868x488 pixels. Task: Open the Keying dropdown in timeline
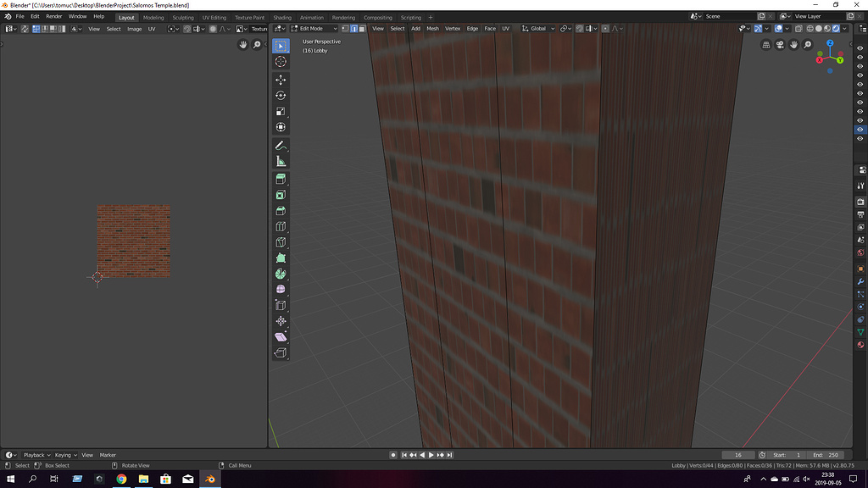[x=65, y=455]
